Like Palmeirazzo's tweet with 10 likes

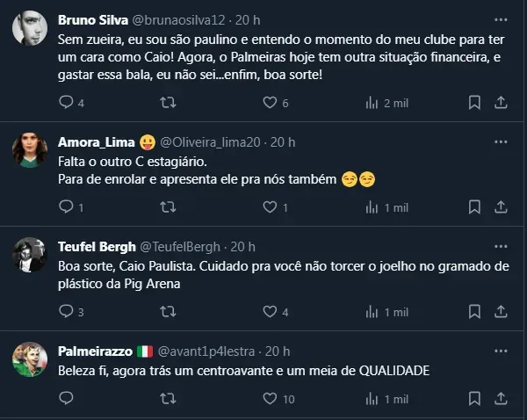click(271, 398)
